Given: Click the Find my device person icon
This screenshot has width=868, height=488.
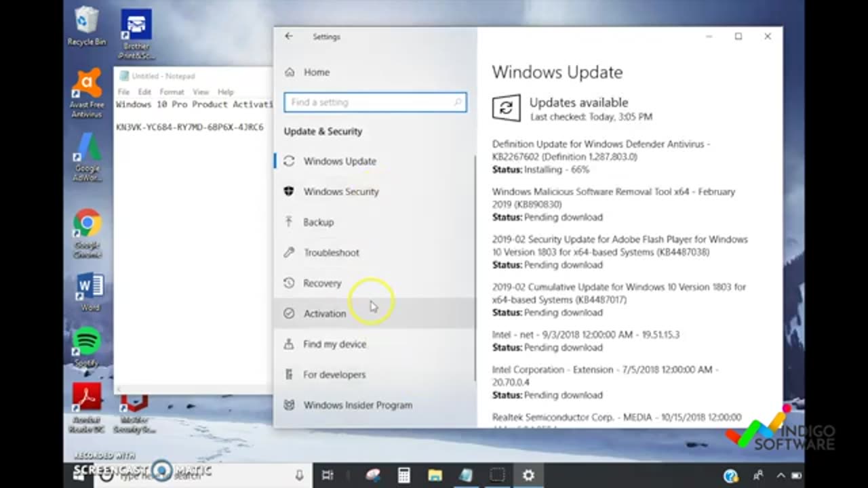Looking at the screenshot, I should click(x=289, y=344).
